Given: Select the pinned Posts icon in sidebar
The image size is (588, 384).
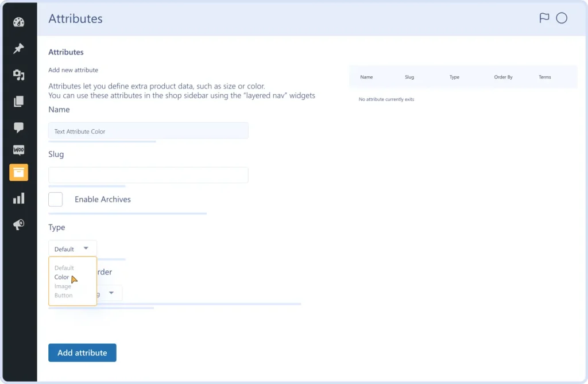Looking at the screenshot, I should pos(19,48).
